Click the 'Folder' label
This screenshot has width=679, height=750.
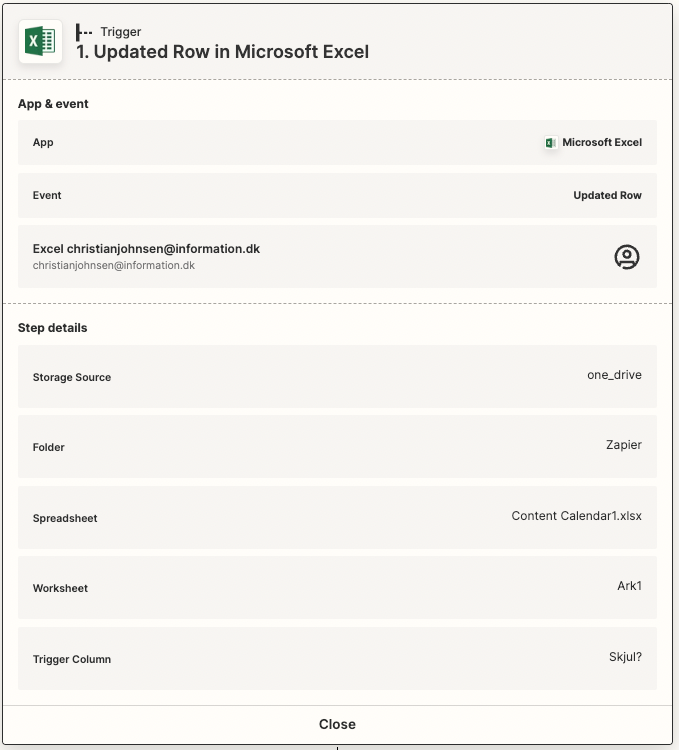[x=48, y=447]
